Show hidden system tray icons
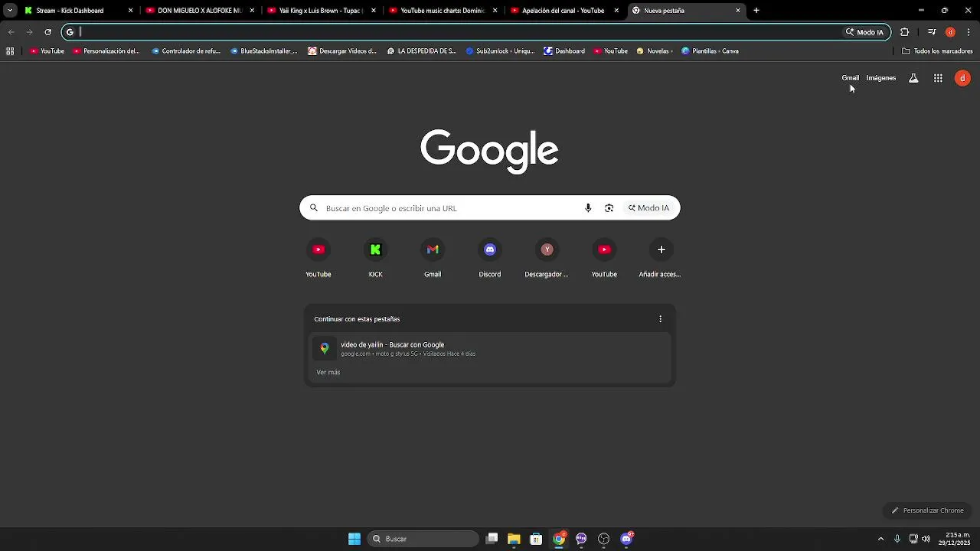This screenshot has height=551, width=980. click(880, 539)
